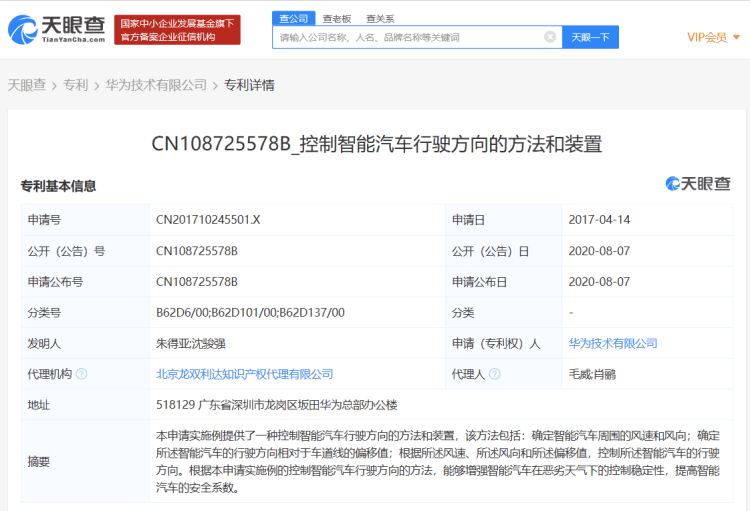Viewport: 750px width, 511px height.
Task: Open the 华为技术有限公司 applicant link in the table
Action: click(613, 343)
